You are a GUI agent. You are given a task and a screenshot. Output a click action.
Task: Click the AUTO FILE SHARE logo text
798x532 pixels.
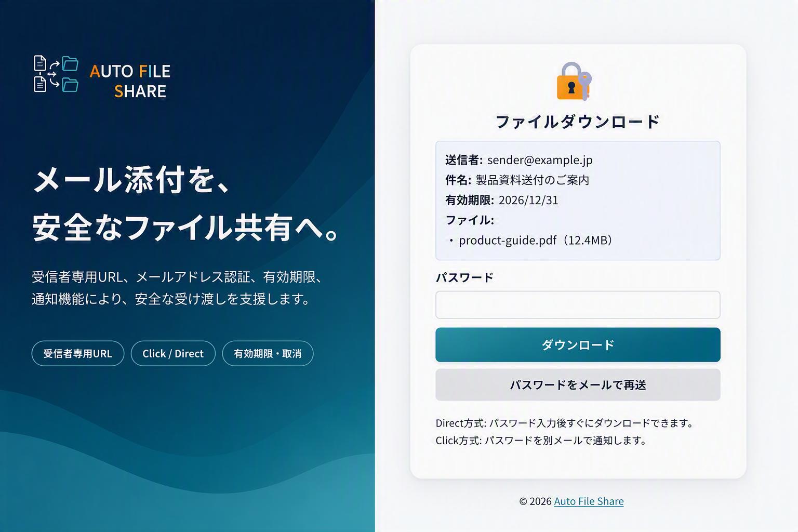pos(130,81)
